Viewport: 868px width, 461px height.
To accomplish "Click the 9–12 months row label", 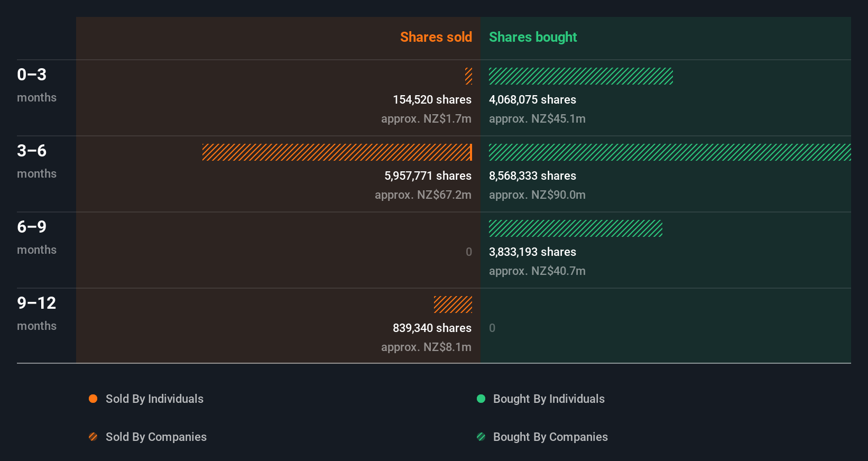I will pyautogui.click(x=36, y=313).
